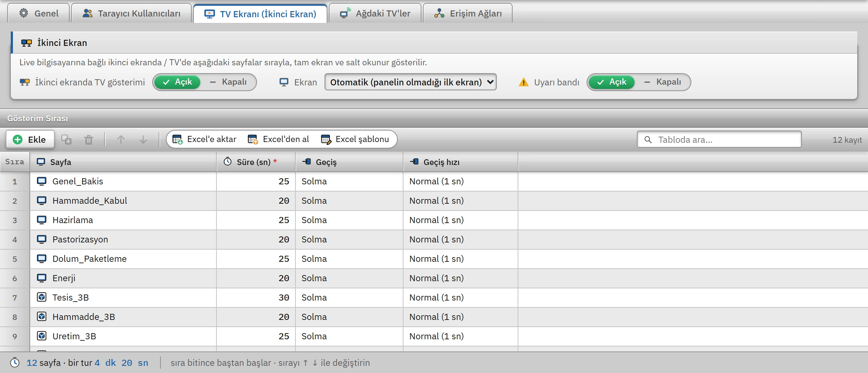Click the Ekle button
The height and width of the screenshot is (373, 868).
[x=30, y=140]
